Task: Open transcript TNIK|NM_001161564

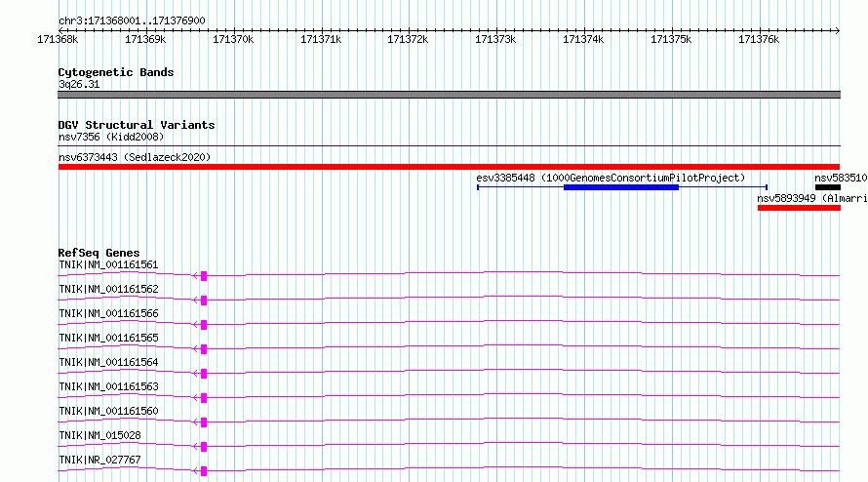Action: [108, 362]
